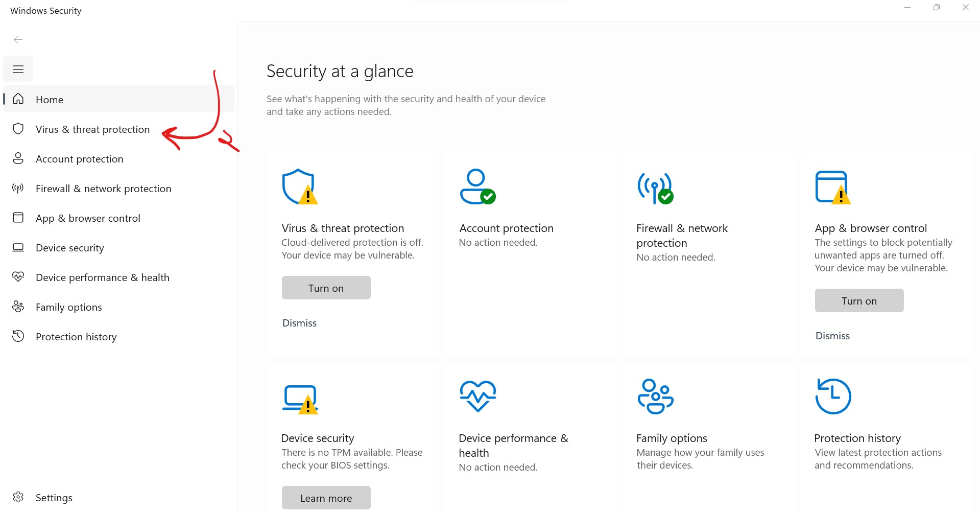
Task: Click the large heart pulse health icon
Action: coord(477,396)
